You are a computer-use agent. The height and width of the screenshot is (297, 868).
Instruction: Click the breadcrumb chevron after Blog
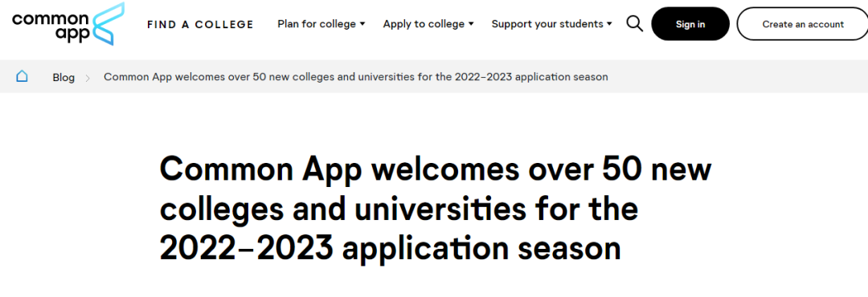coord(88,78)
